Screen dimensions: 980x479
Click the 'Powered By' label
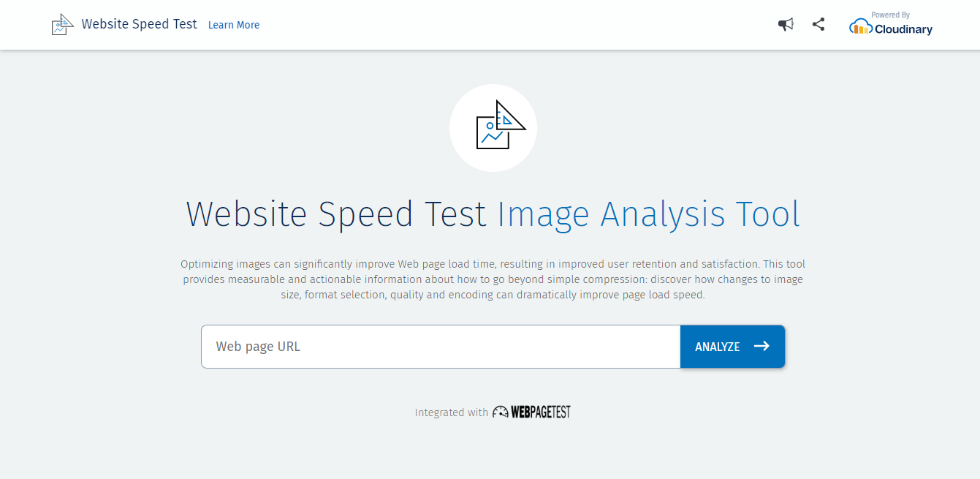(890, 15)
